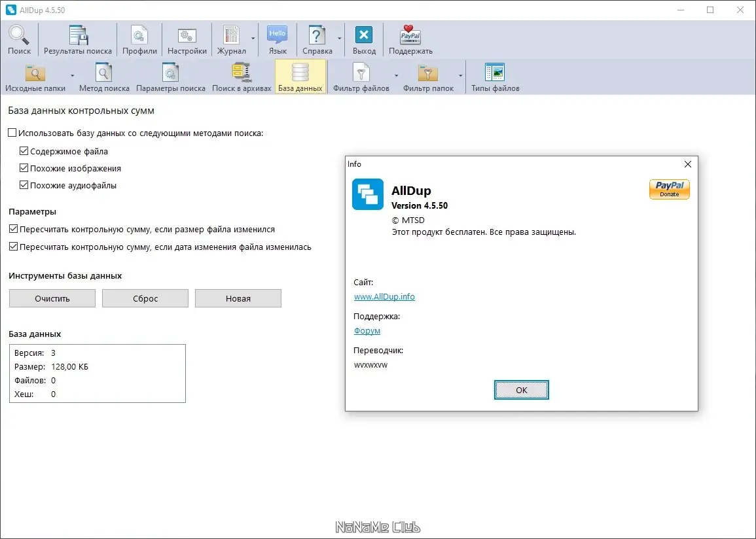Select the База данных section
Image resolution: width=756 pixels, height=539 pixels.
pos(300,77)
